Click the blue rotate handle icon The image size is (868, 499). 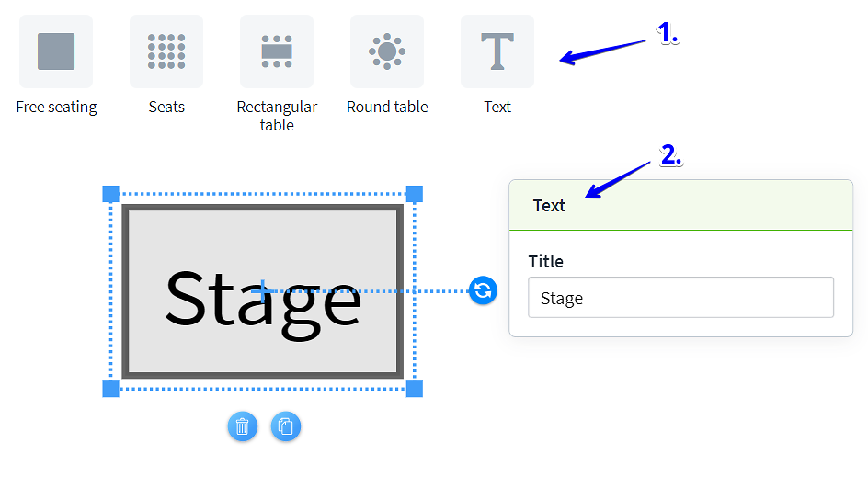coord(483,291)
